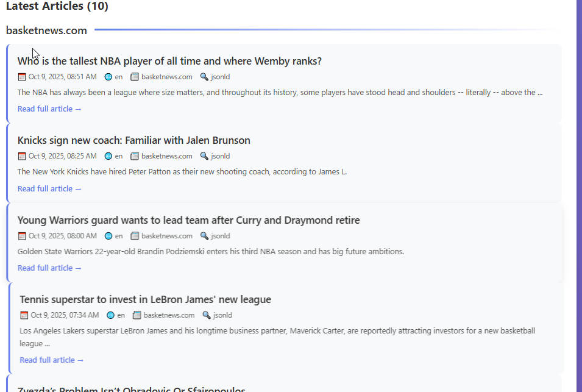Click calendar icon on Tennis superstar article
Screen dimensions: 582x392
click(24, 315)
